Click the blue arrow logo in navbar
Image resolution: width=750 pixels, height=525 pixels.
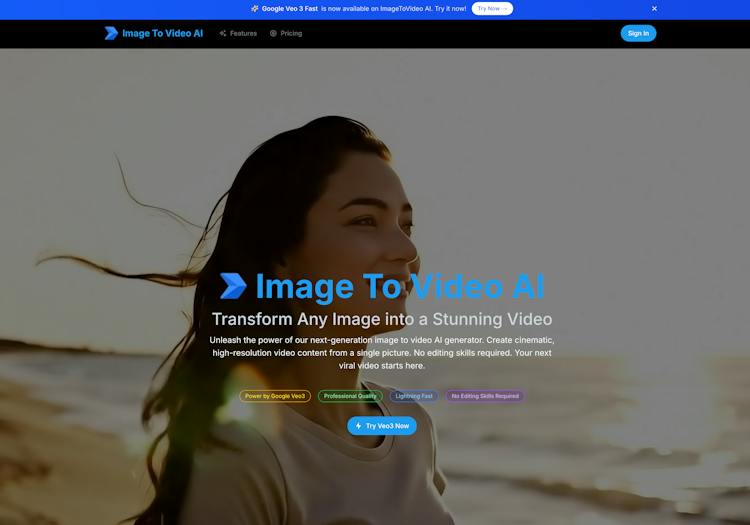[111, 33]
